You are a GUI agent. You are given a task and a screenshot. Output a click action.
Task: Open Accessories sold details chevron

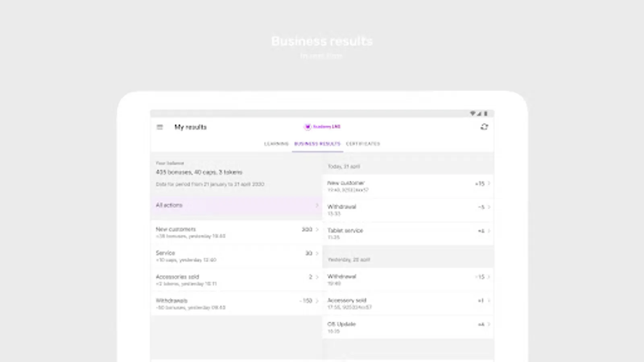[x=317, y=277]
